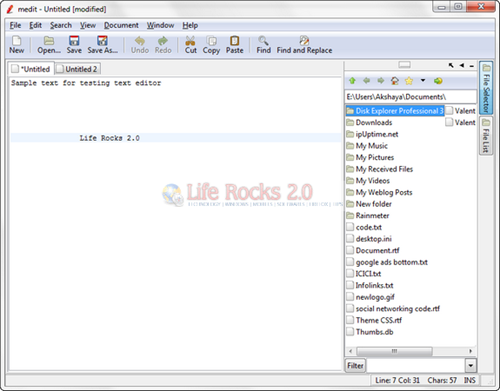Select social networking code.rtf file
Screen dimensions: 500x391
[393, 309]
